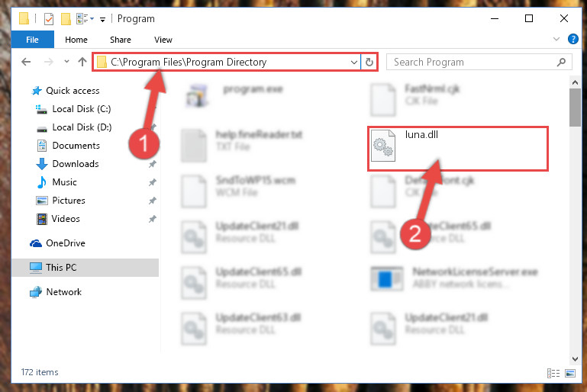Switch to the details view button
587x392 pixels.
coord(553,373)
